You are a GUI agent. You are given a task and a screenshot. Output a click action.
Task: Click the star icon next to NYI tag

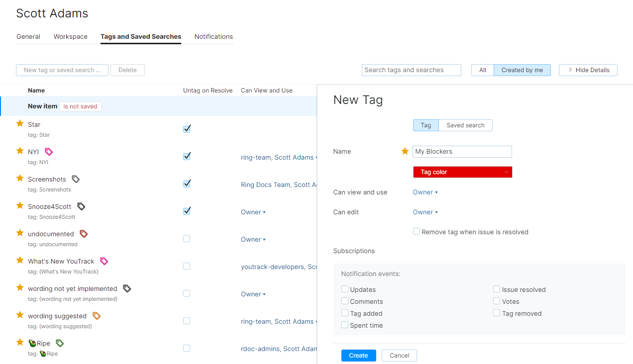19,151
